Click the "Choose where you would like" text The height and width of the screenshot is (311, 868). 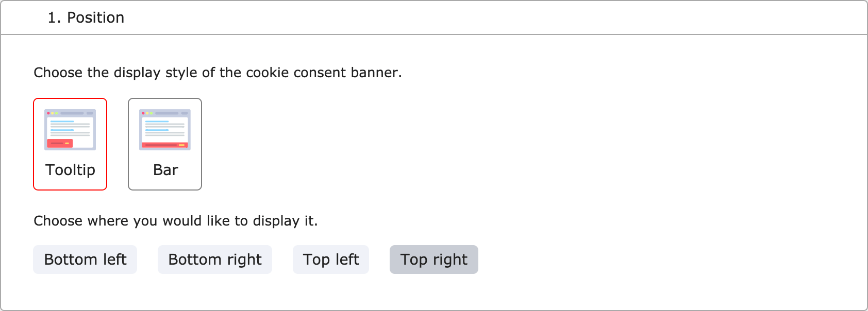point(175,221)
